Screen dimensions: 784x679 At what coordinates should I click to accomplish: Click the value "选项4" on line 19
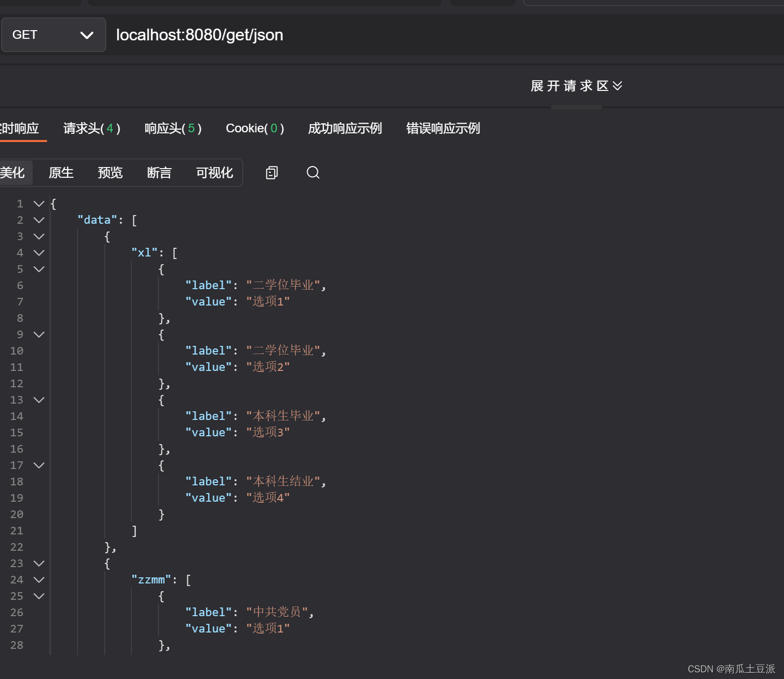pos(268,498)
